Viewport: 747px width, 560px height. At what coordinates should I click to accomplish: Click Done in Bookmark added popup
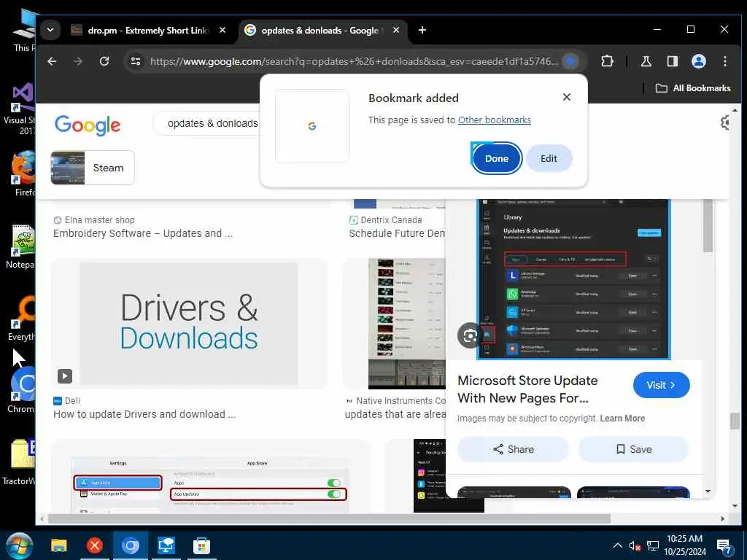(x=496, y=158)
